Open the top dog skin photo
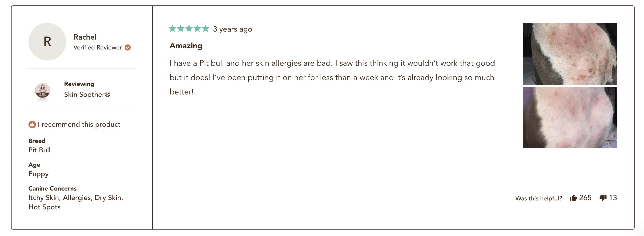This screenshot has width=644, height=236. pos(570,54)
